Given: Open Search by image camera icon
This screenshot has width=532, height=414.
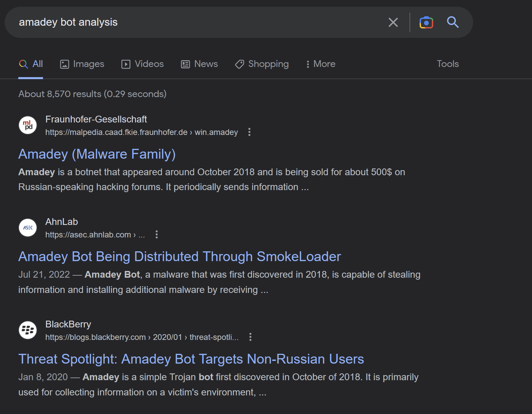Looking at the screenshot, I should [x=426, y=22].
